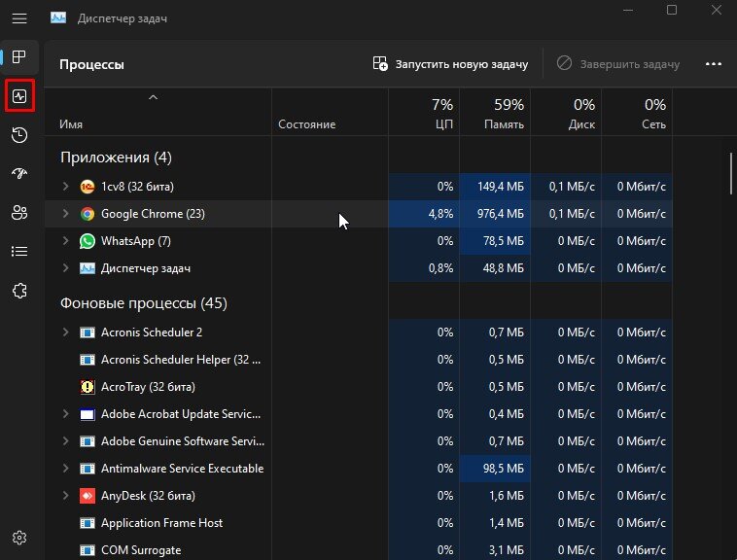
Task: Expand Adobe Genuine Software Service row
Action: click(65, 441)
